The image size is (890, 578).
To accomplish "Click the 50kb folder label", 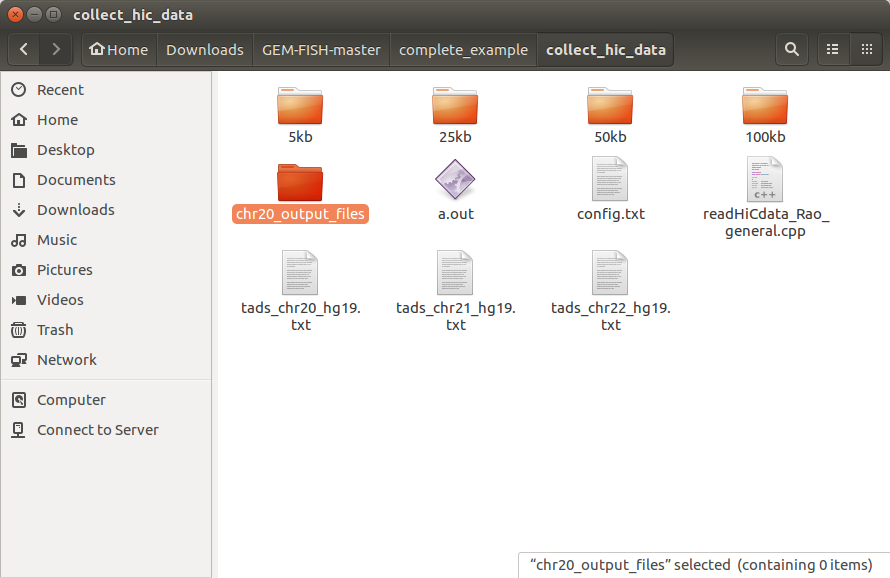I will tap(610, 137).
